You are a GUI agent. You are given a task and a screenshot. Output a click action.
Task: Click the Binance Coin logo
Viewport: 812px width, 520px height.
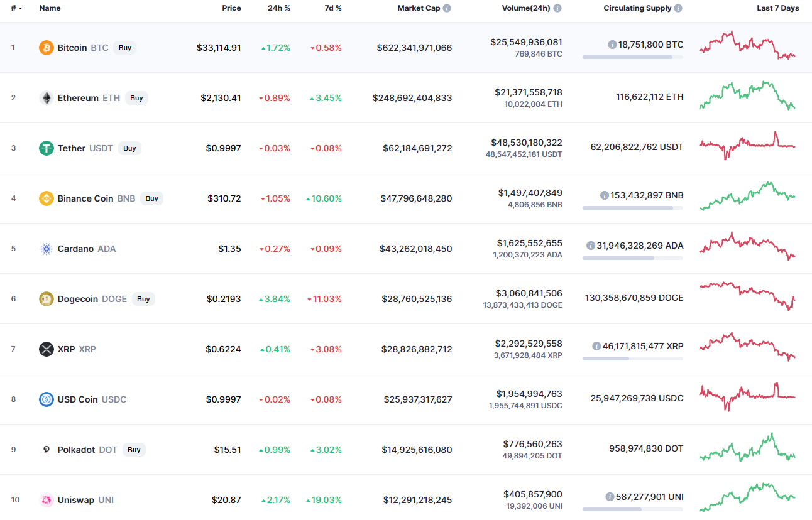click(x=47, y=198)
